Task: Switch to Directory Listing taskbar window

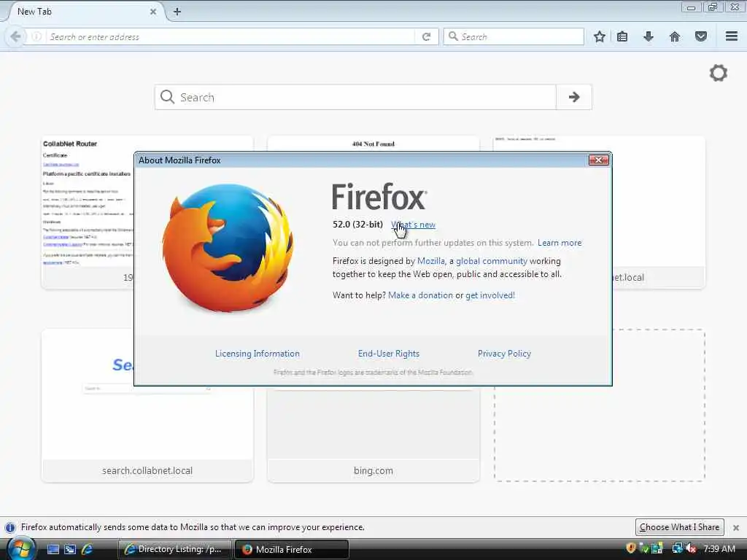Action: coord(174,549)
